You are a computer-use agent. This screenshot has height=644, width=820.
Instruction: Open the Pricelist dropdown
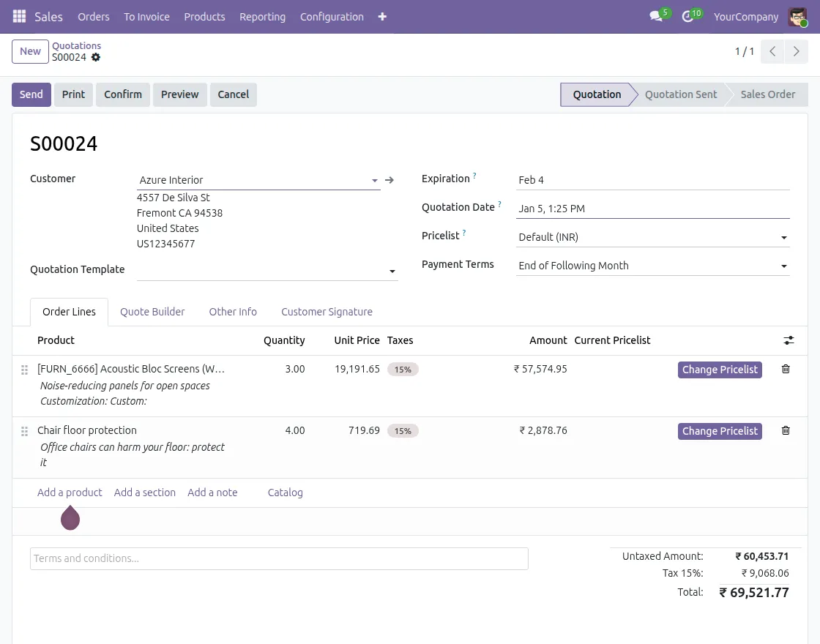click(783, 236)
